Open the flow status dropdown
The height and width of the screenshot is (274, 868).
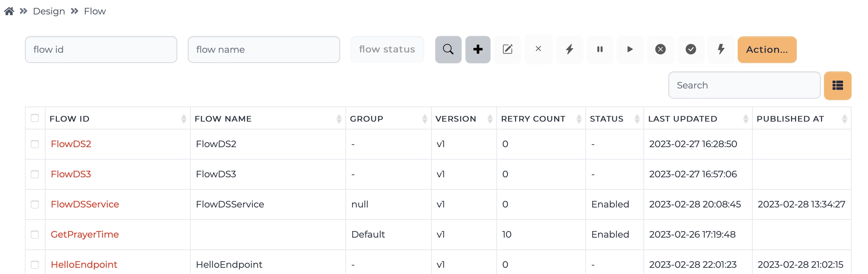(x=387, y=49)
